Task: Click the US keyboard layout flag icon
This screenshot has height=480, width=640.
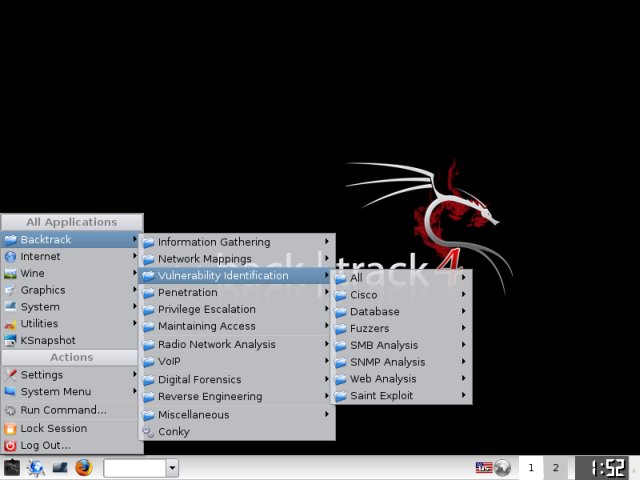Action: 484,467
